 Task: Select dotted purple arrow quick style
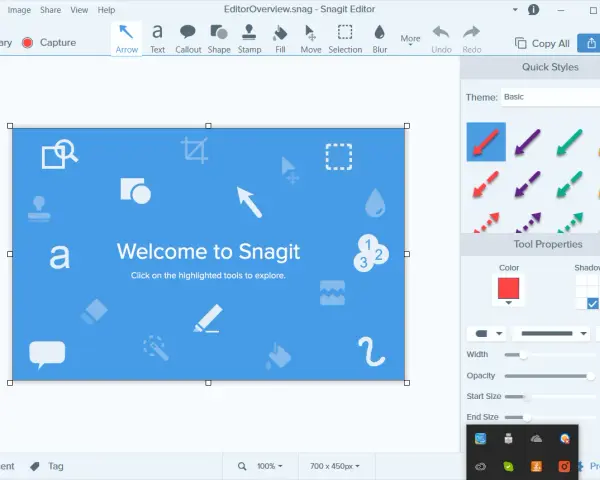coord(528,222)
